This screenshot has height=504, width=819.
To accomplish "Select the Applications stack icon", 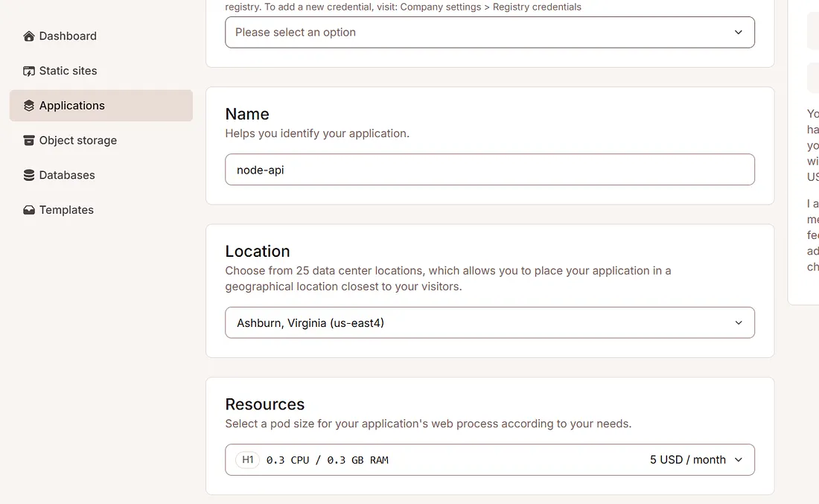I will click(x=28, y=105).
